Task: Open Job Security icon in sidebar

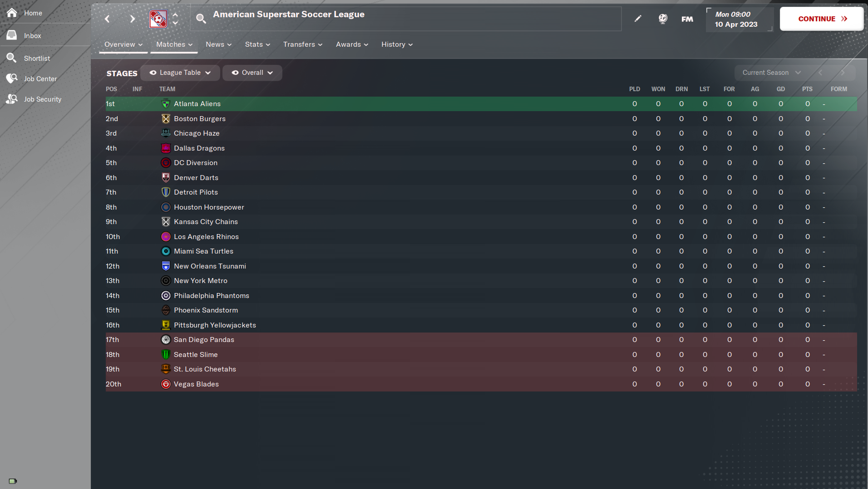Action: 12,99
